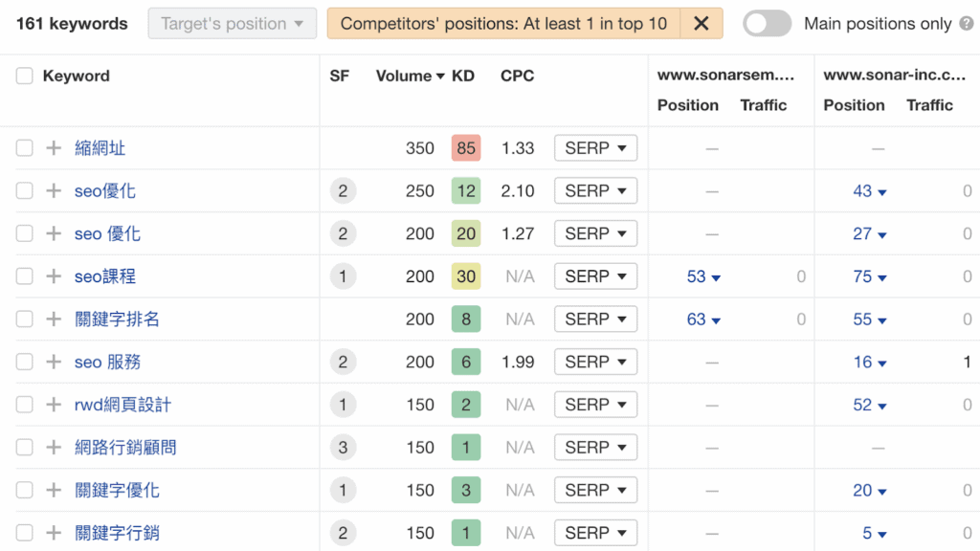Click the plus icon beside 縮網址
The height and width of the screenshot is (551, 980).
coord(54,148)
